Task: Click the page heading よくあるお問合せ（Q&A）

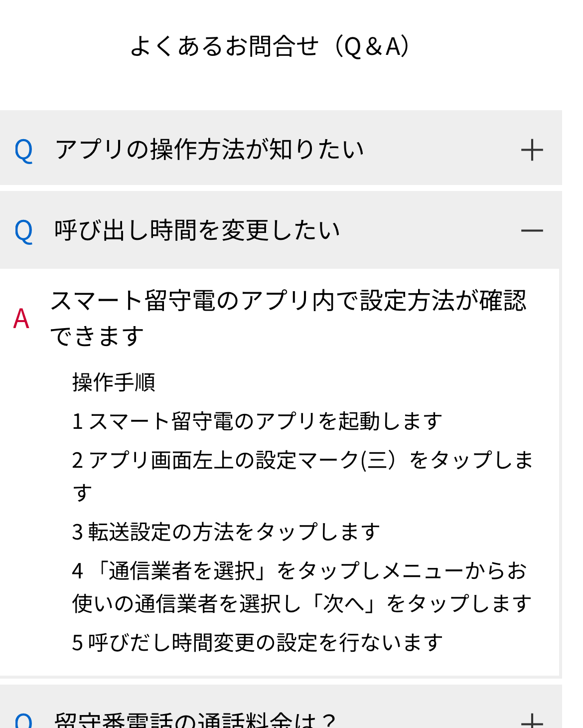Action: 270,46
